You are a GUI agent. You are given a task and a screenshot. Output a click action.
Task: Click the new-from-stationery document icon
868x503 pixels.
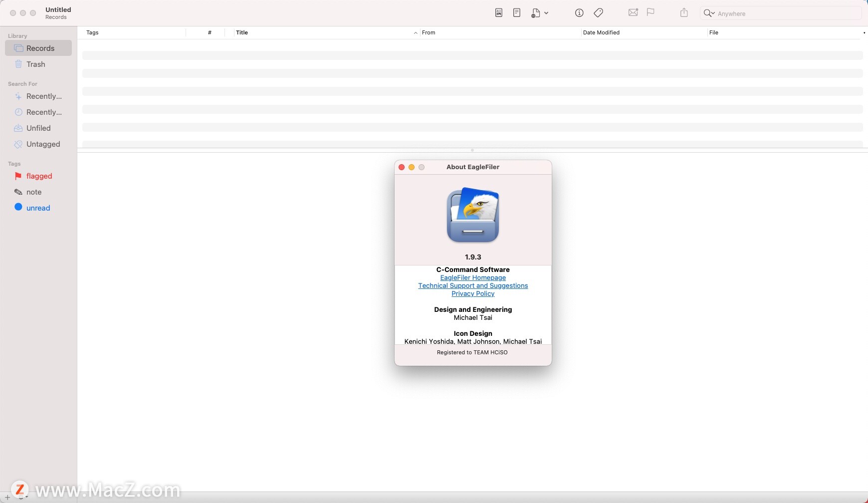coord(535,13)
